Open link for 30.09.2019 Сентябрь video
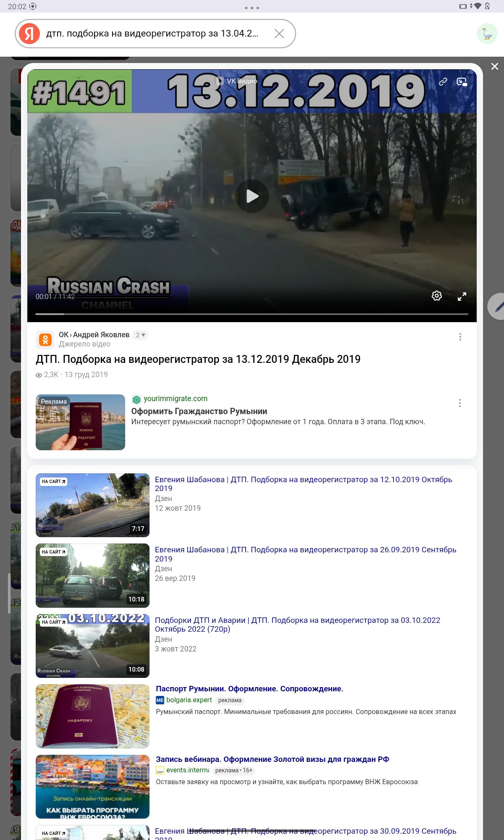 (305, 834)
